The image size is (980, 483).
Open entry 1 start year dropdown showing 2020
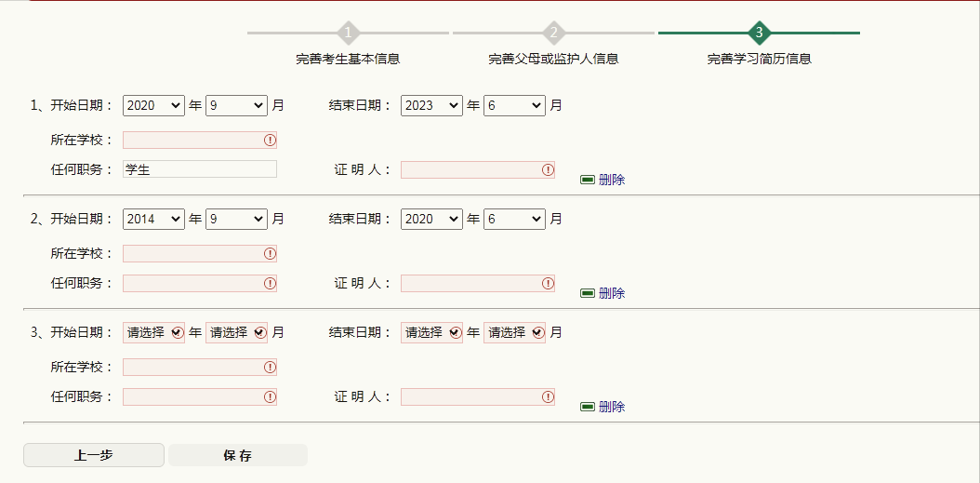click(x=153, y=106)
